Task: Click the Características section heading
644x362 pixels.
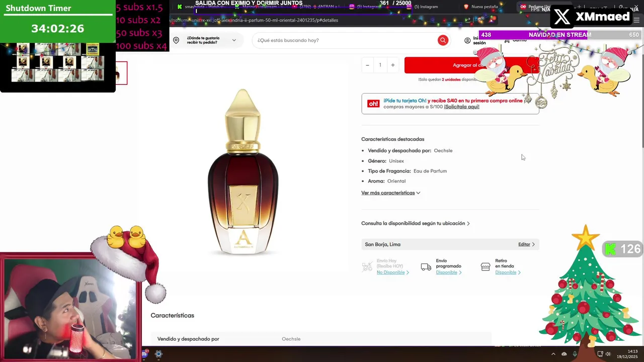Action: (x=172, y=316)
